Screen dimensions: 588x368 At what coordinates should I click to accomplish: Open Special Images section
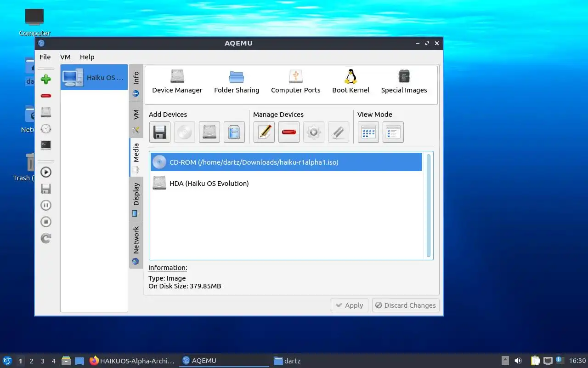[404, 81]
